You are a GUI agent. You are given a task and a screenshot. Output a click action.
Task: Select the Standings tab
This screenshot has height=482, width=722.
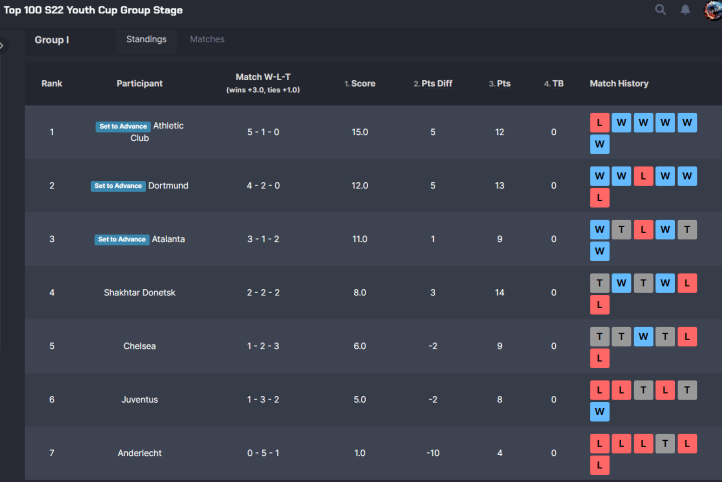pyautogui.click(x=146, y=40)
